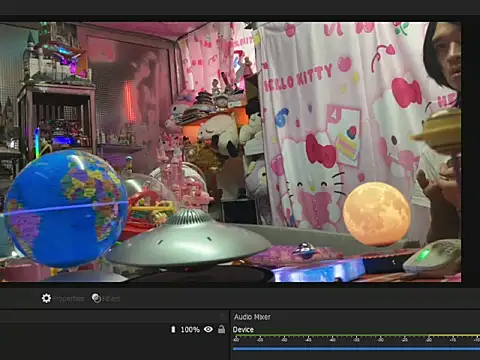480x360 pixels.
Task: Select the 100% value in the source row
Action: [x=190, y=330]
